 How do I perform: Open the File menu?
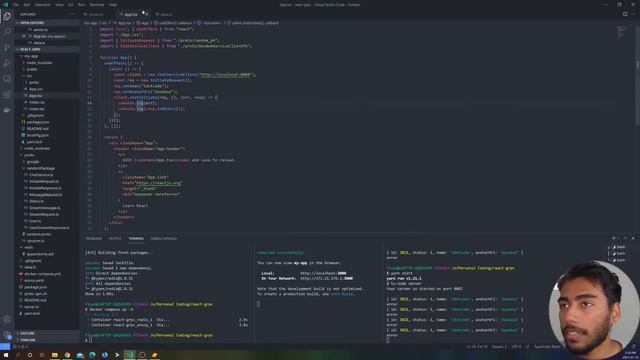pos(16,4)
